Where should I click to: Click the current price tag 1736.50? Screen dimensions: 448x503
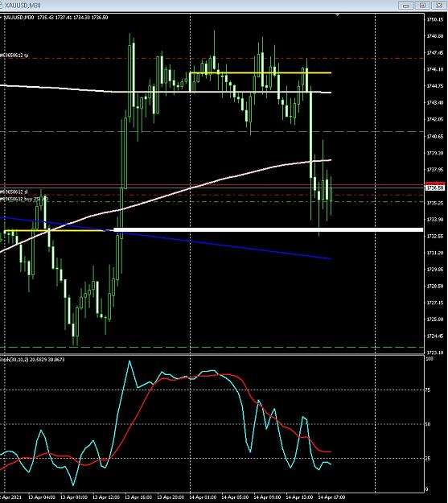(x=435, y=188)
